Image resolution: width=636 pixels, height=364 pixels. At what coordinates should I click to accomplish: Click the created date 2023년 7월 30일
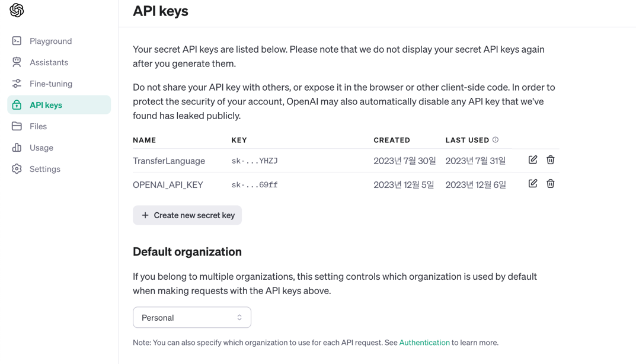[404, 161]
